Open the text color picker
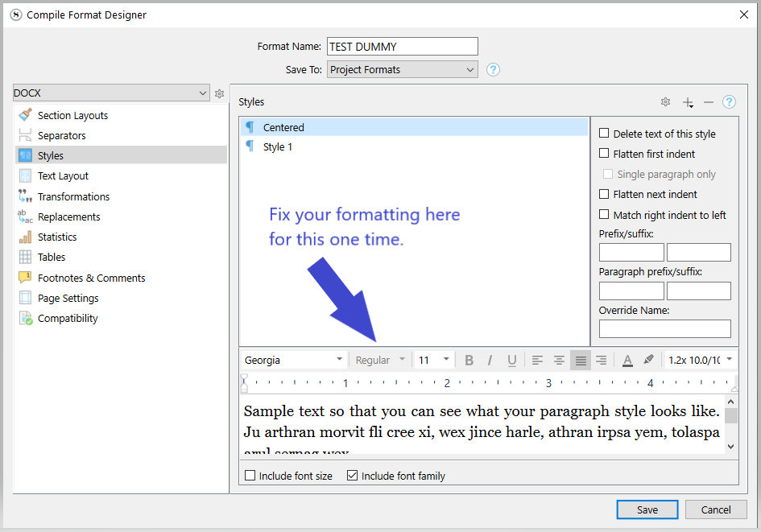Viewport: 761px width, 532px height. (627, 360)
